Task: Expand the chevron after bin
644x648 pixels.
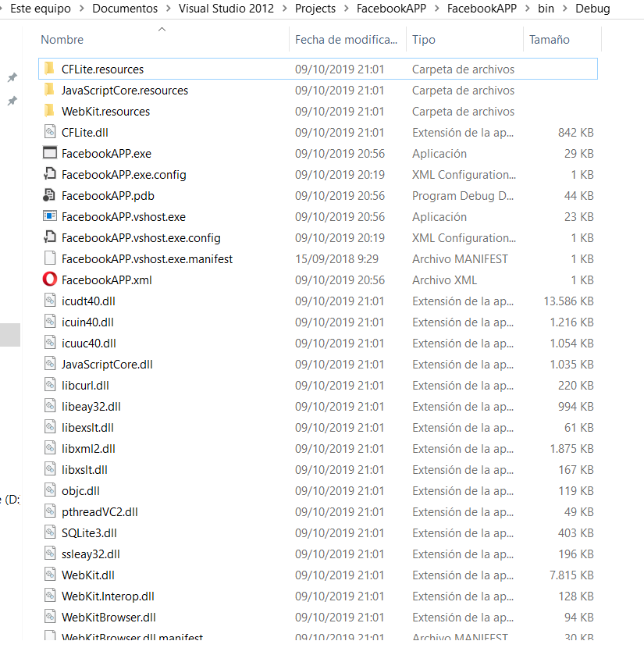Action: pos(564,9)
